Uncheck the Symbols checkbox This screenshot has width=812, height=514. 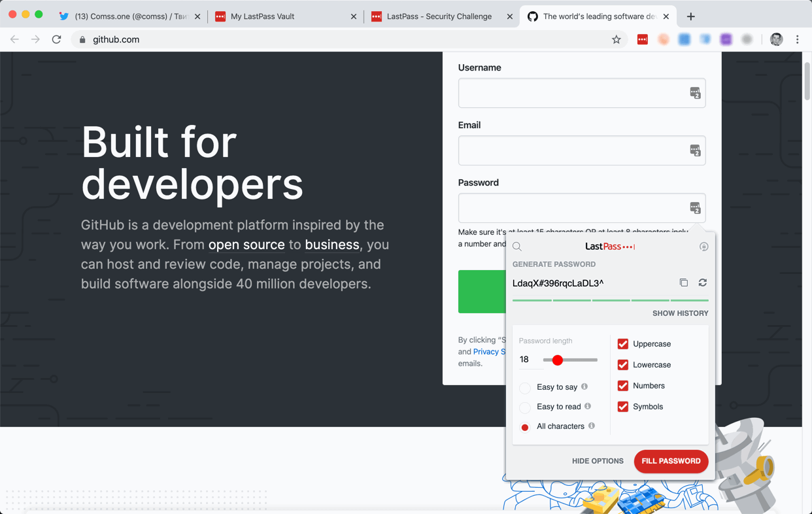(x=623, y=407)
